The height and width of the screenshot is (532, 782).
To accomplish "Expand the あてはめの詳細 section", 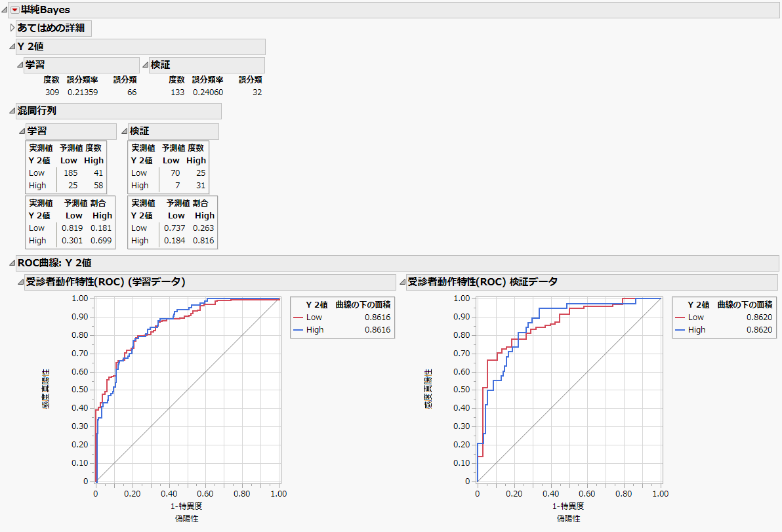I will tap(12, 28).
